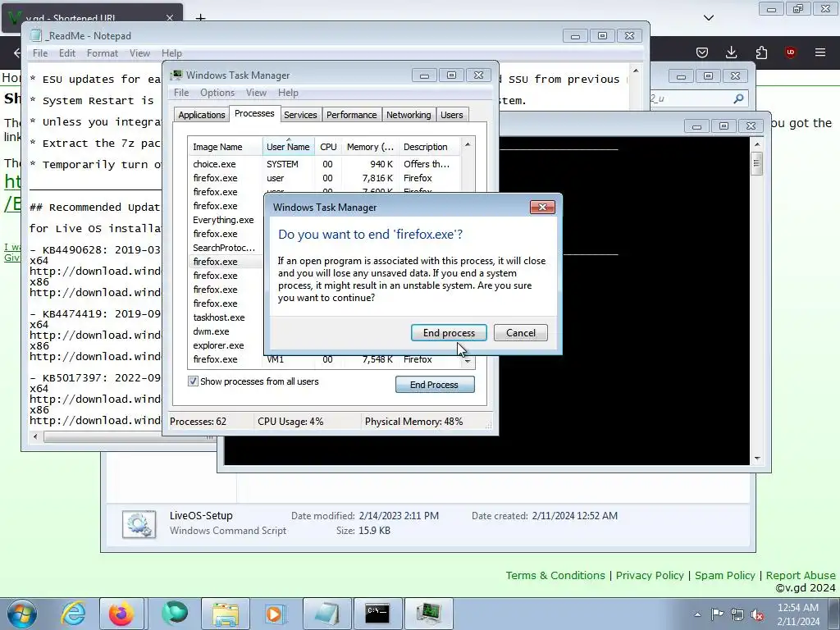Screen dimensions: 840x630
Task: Open the Users tab
Action: pos(452,115)
